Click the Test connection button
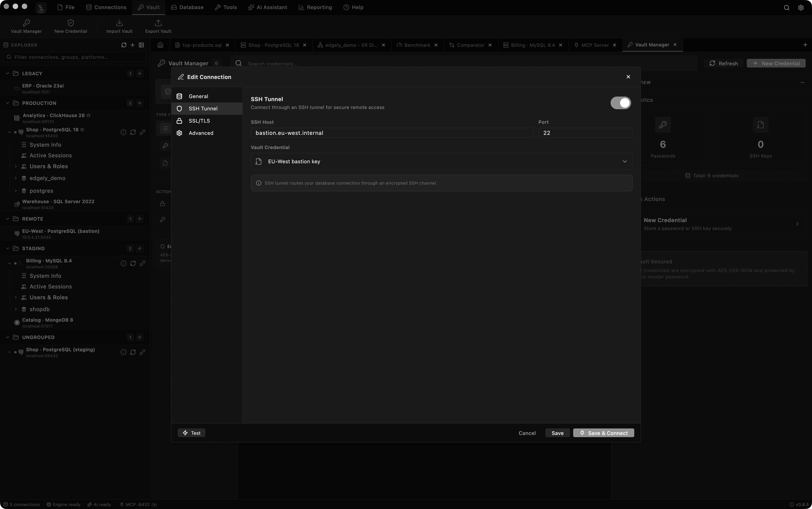The width and height of the screenshot is (812, 509). click(x=192, y=433)
